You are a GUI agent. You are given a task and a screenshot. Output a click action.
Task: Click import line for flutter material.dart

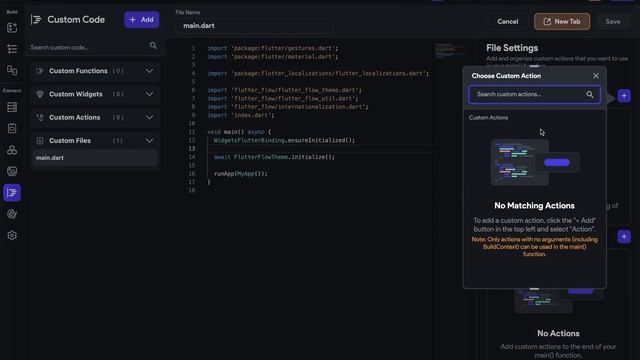tap(273, 57)
